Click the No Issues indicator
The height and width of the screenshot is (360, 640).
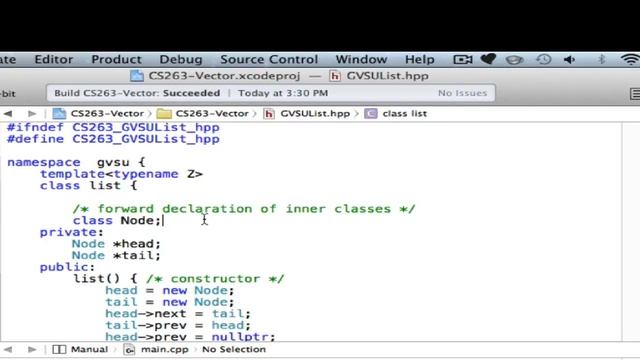tap(462, 93)
